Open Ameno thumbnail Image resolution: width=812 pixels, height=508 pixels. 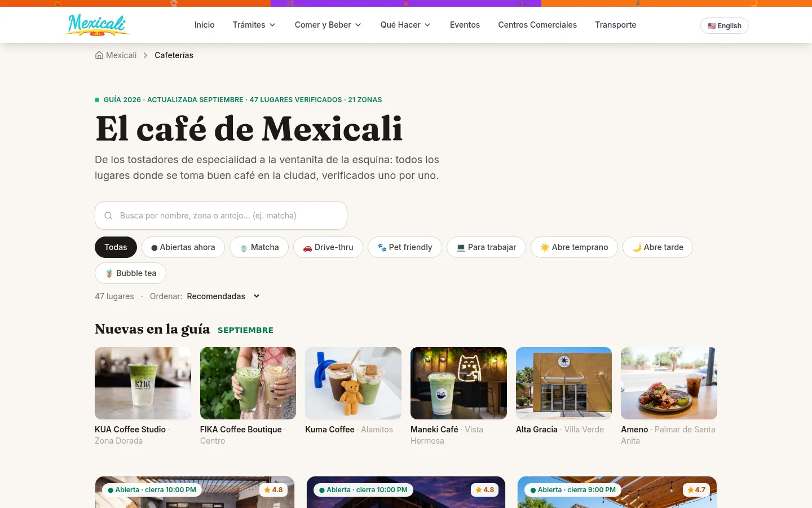tap(669, 383)
